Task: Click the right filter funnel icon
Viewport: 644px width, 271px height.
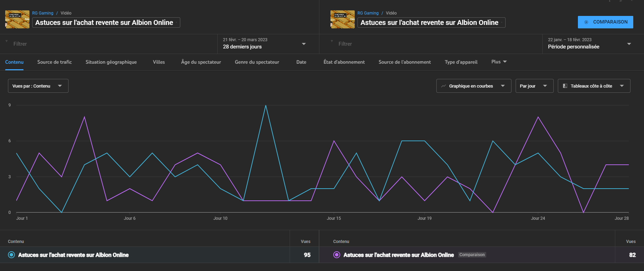Action: tap(332, 41)
